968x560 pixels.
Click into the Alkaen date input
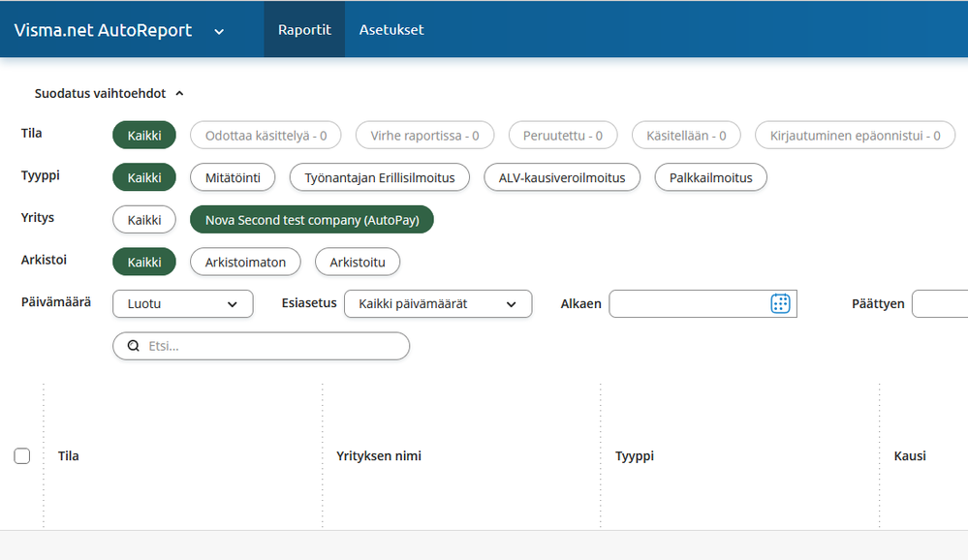click(x=689, y=304)
